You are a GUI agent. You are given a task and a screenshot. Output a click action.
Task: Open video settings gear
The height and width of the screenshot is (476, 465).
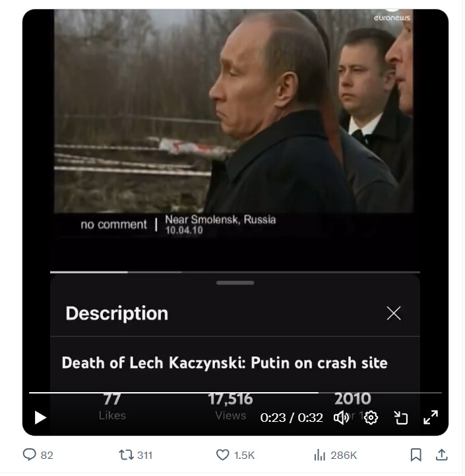pyautogui.click(x=372, y=419)
